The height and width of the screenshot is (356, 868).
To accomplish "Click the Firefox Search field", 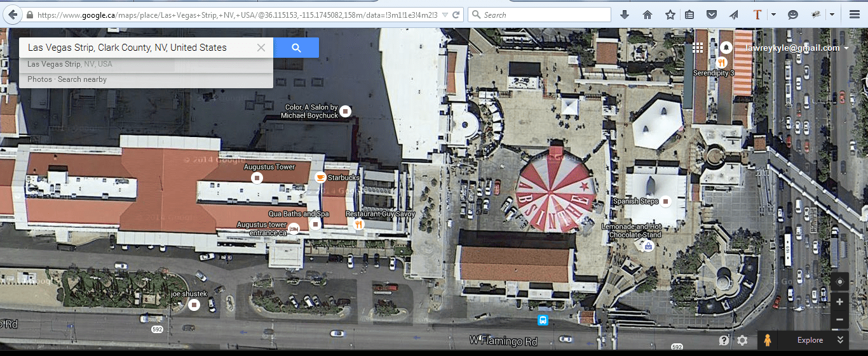I will click(x=539, y=15).
